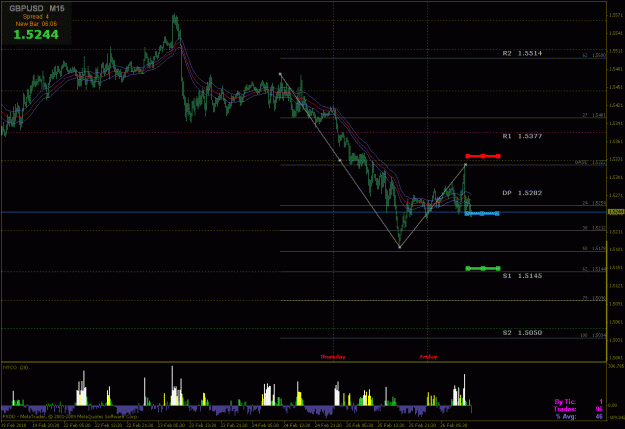Image resolution: width=625 pixels, height=429 pixels.
Task: Select the red three-square marker line
Action: 483,156
